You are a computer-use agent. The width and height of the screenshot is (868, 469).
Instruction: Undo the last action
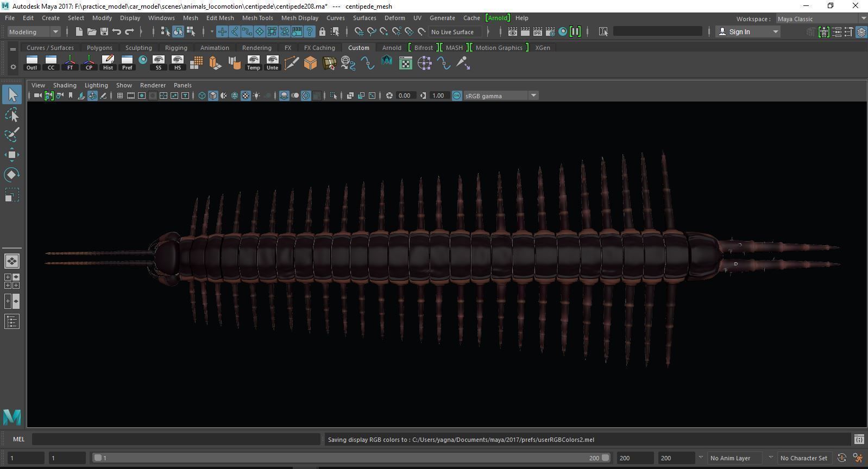coord(116,31)
